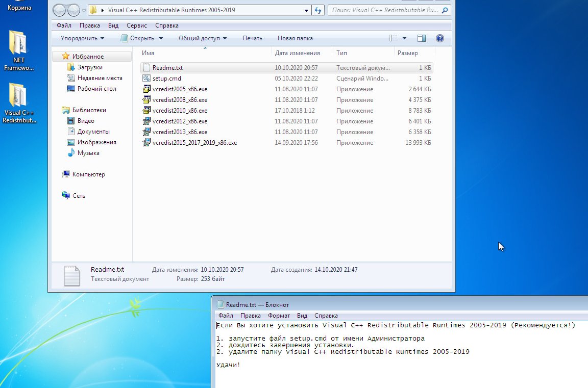Click the word Удачи! in Notepad text
The width and height of the screenshot is (588, 388).
coord(228,365)
